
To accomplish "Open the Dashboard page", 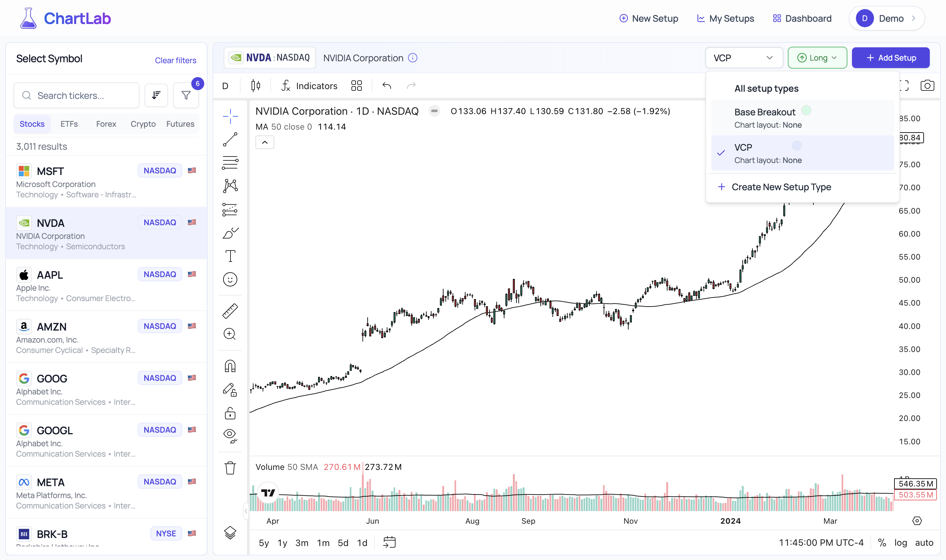I will click(x=802, y=18).
